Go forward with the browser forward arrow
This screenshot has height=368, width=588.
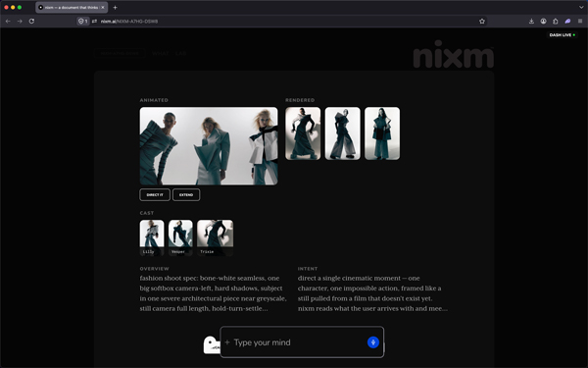tap(20, 21)
